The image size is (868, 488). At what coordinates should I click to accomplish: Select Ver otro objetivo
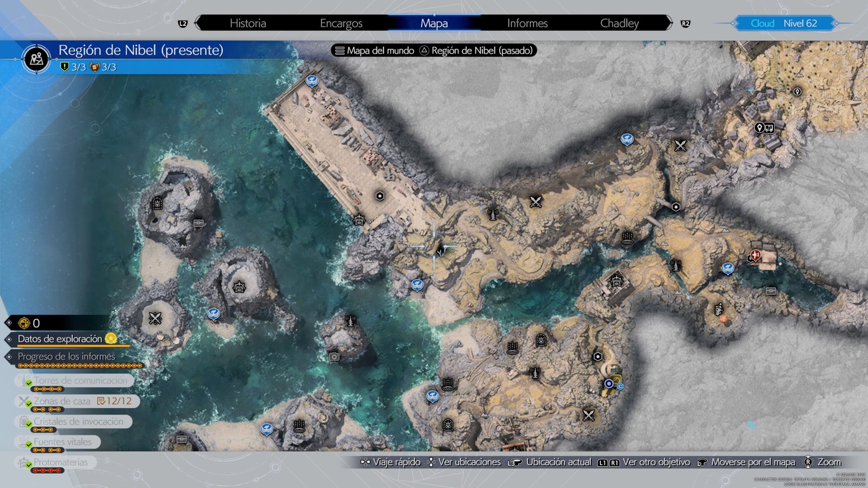click(643, 462)
